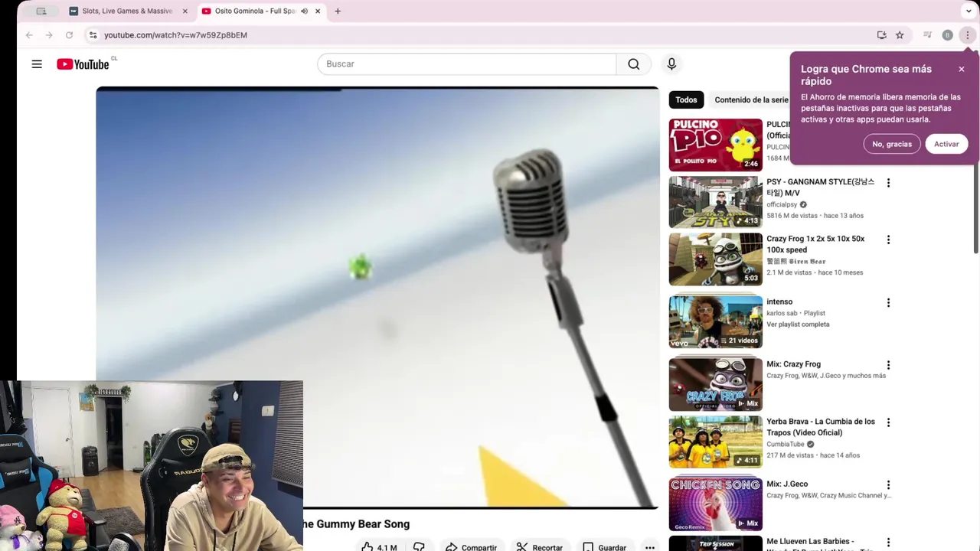The height and width of the screenshot is (551, 980).
Task: Open site information icon in address bar
Action: pyautogui.click(x=93, y=35)
